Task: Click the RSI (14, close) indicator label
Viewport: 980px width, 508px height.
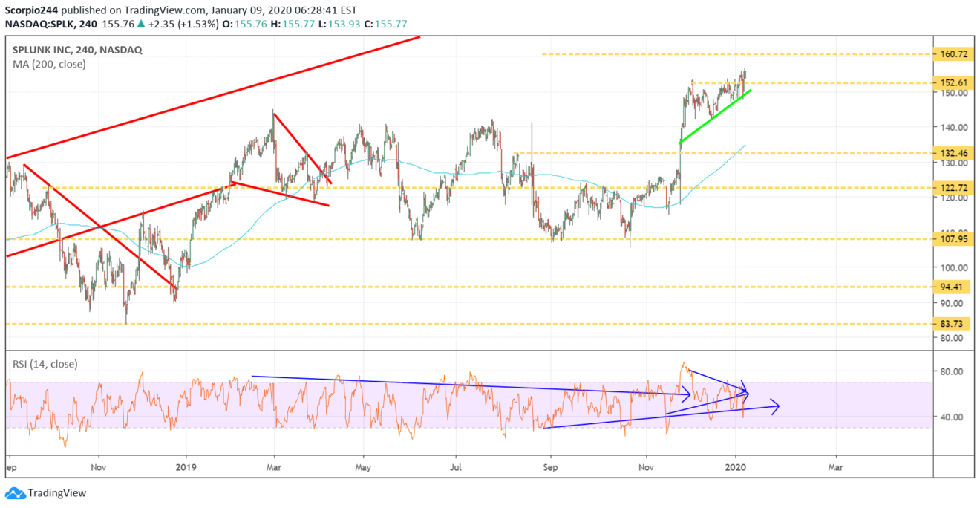Action: tap(45, 364)
